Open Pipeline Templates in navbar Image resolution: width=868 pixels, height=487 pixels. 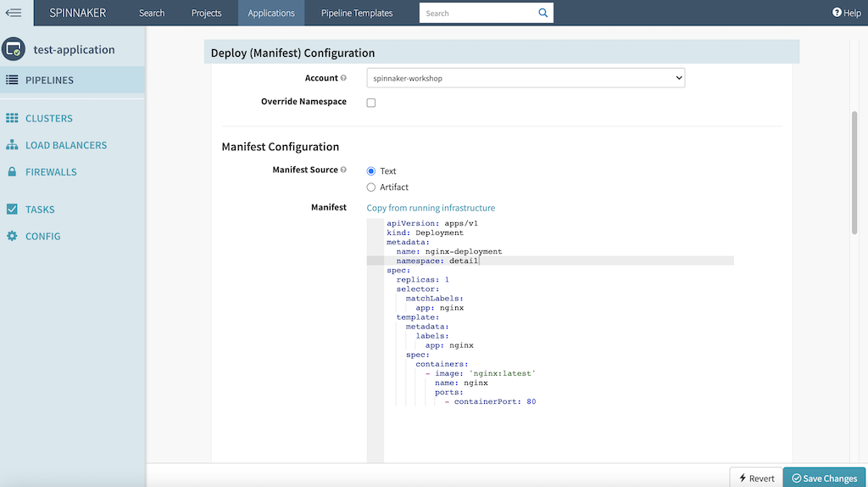pos(357,13)
